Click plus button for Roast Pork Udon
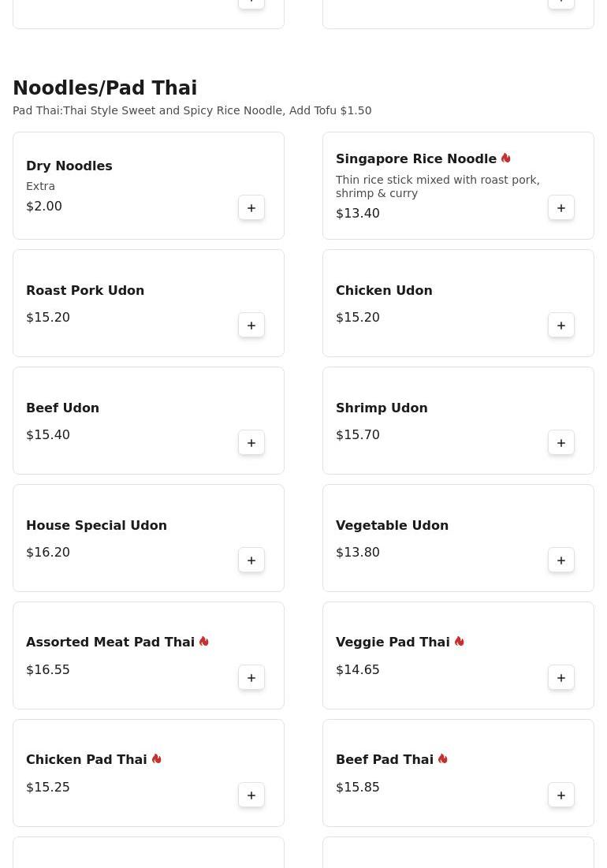This screenshot has width=607, height=868. (251, 326)
